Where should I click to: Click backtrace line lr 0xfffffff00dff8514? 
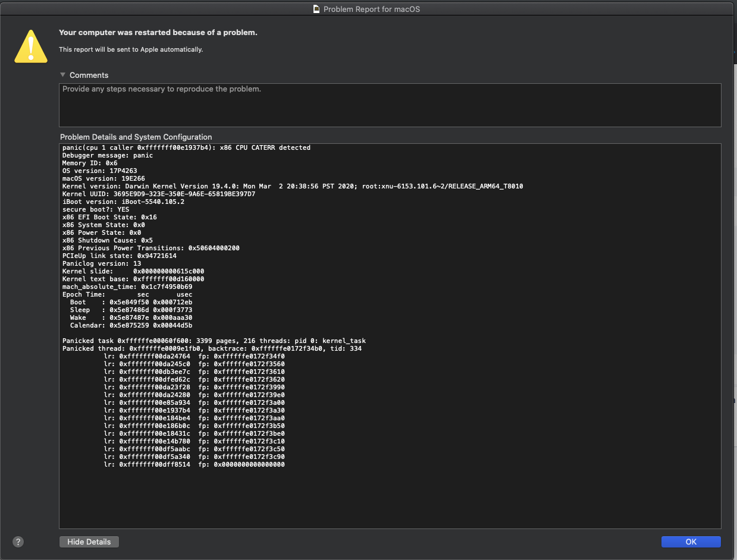(195, 464)
